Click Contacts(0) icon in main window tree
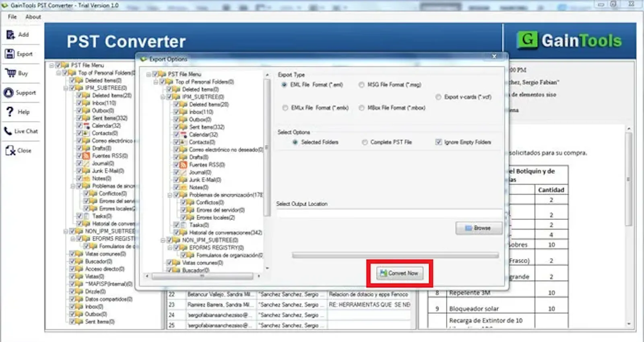 (86, 133)
